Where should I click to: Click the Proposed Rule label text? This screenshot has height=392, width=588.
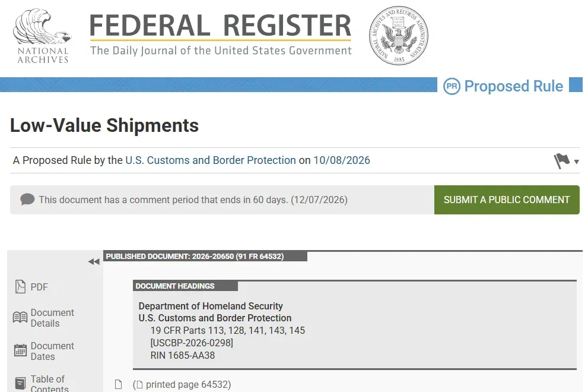pyautogui.click(x=513, y=86)
